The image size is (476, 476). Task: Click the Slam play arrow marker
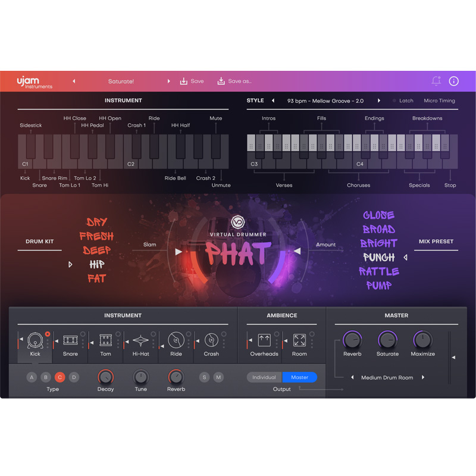(178, 252)
